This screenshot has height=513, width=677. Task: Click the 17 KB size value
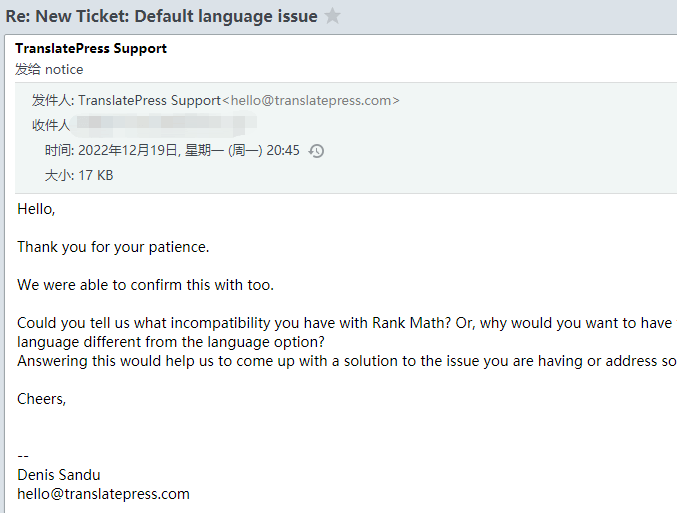point(96,175)
